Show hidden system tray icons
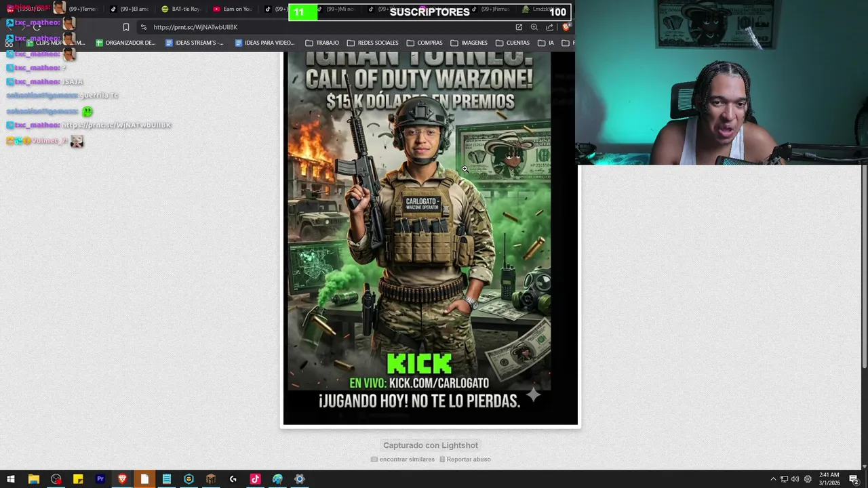Viewport: 868px width, 488px height. click(773, 479)
